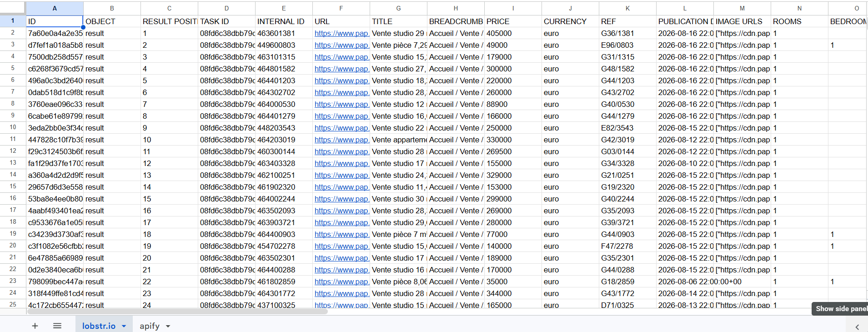Image resolution: width=868 pixels, height=332 pixels.
Task: Click price cell 35000
Action: coord(513,282)
